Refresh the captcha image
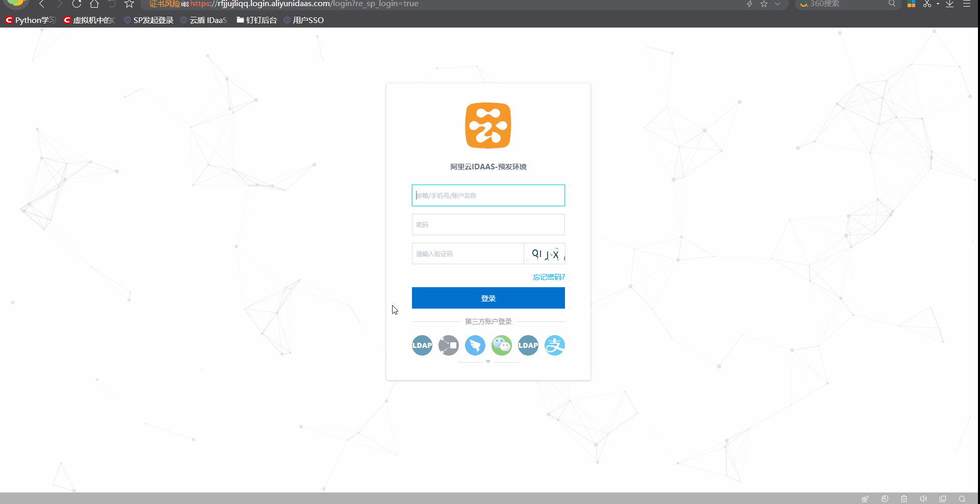The width and height of the screenshot is (980, 504). [545, 254]
